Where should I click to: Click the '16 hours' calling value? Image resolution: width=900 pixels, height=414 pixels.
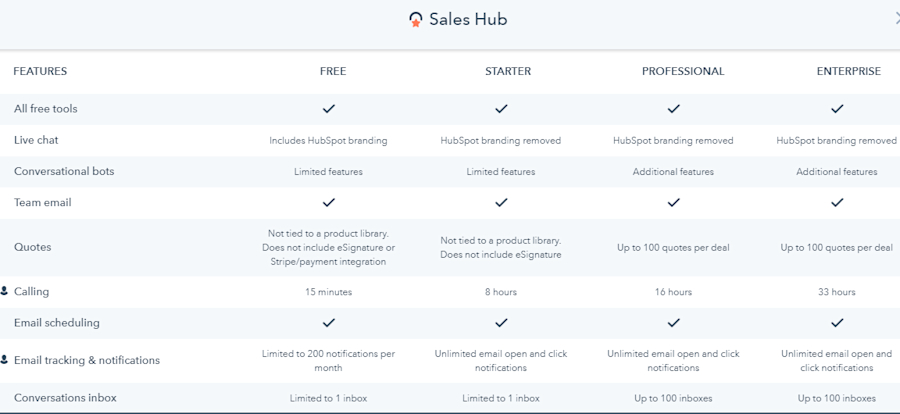[x=673, y=292]
